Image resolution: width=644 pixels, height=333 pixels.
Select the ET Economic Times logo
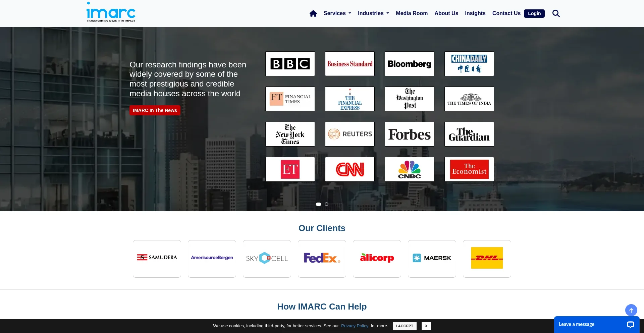(x=290, y=169)
